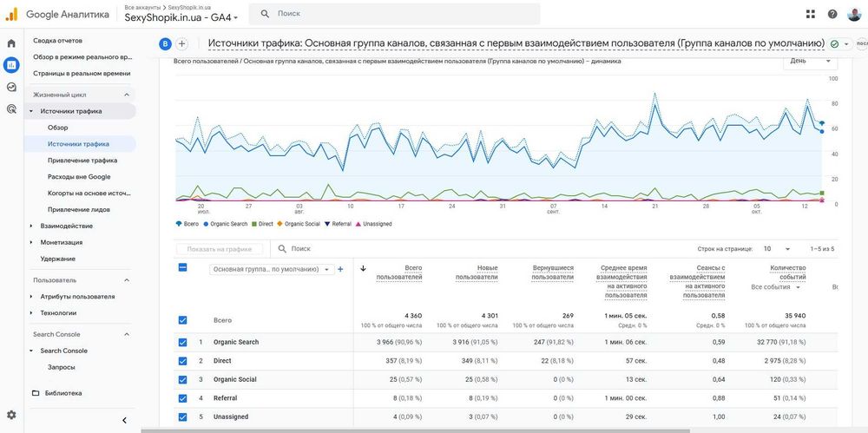Click the Количество событий column header

click(788, 272)
